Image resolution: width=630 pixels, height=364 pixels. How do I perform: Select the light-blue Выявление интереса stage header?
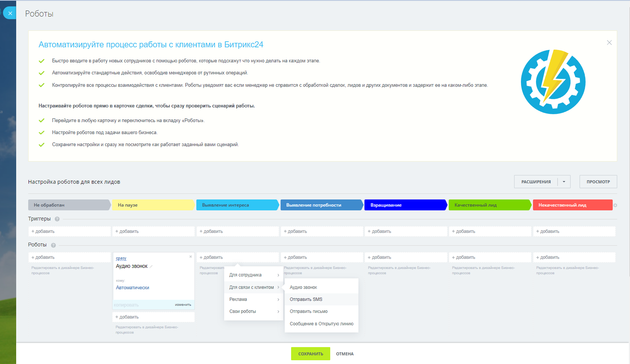coord(238,205)
